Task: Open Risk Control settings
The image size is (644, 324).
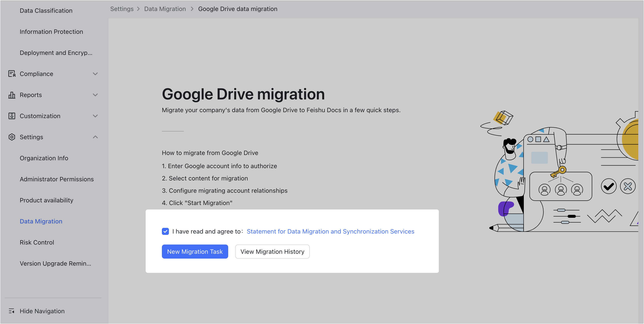Action: pos(37,242)
